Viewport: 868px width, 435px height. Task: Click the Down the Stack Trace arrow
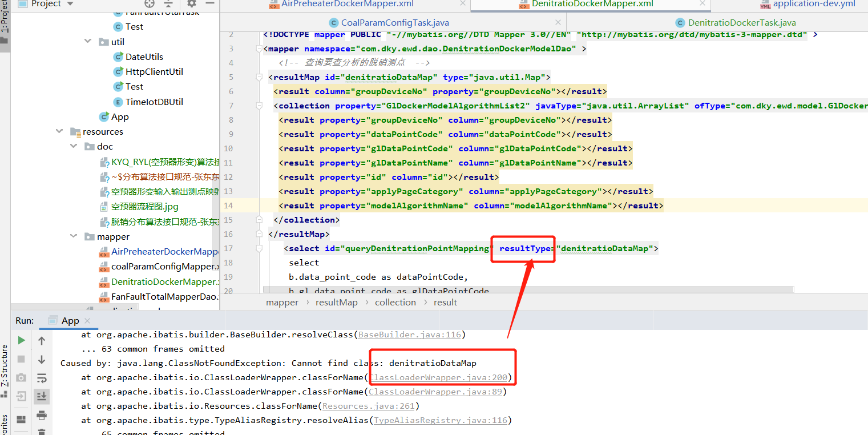(41, 359)
